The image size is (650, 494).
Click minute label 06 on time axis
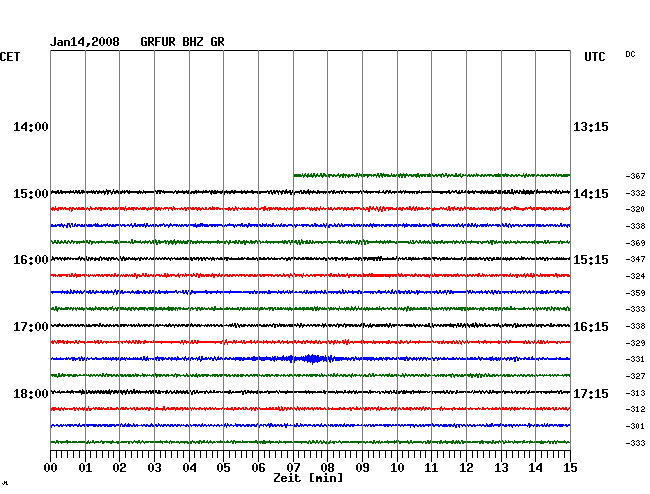pos(258,468)
